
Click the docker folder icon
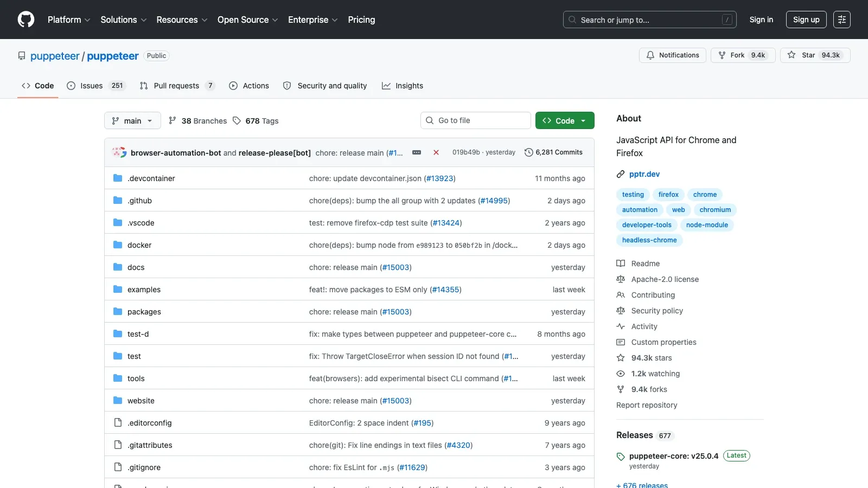(118, 245)
